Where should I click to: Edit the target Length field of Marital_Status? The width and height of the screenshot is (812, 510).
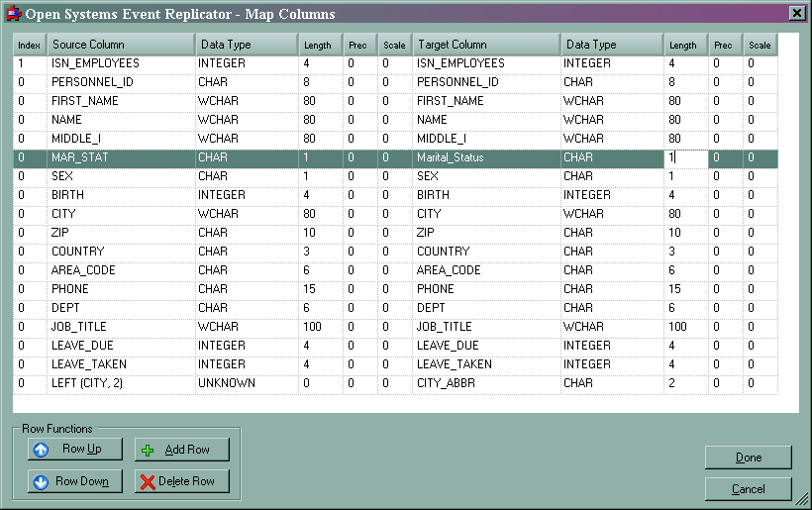(685, 157)
